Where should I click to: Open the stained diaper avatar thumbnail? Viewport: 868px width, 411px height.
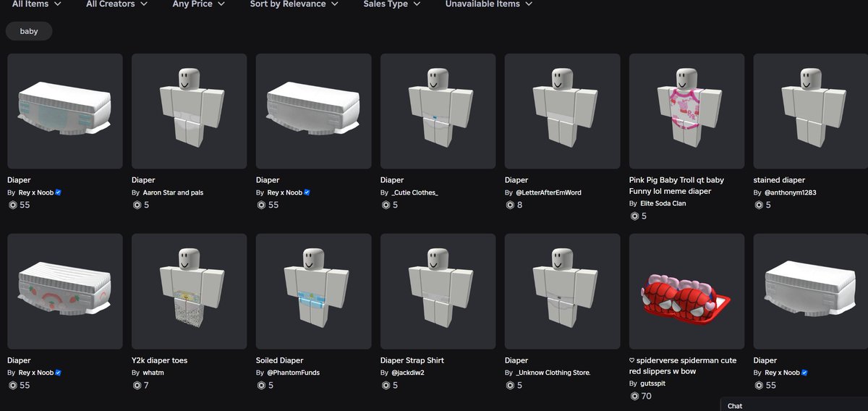[811, 111]
